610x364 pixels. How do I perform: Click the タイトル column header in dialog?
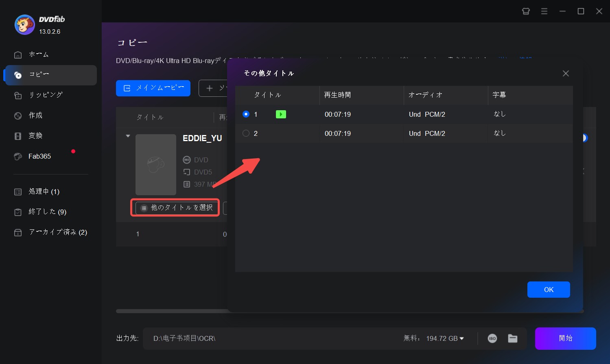[268, 95]
